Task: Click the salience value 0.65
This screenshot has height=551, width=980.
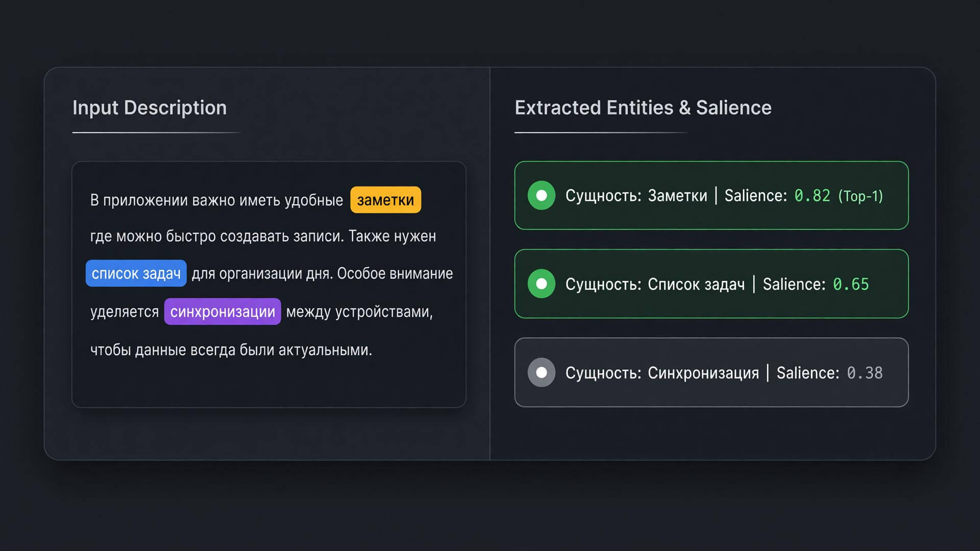Action: (851, 284)
